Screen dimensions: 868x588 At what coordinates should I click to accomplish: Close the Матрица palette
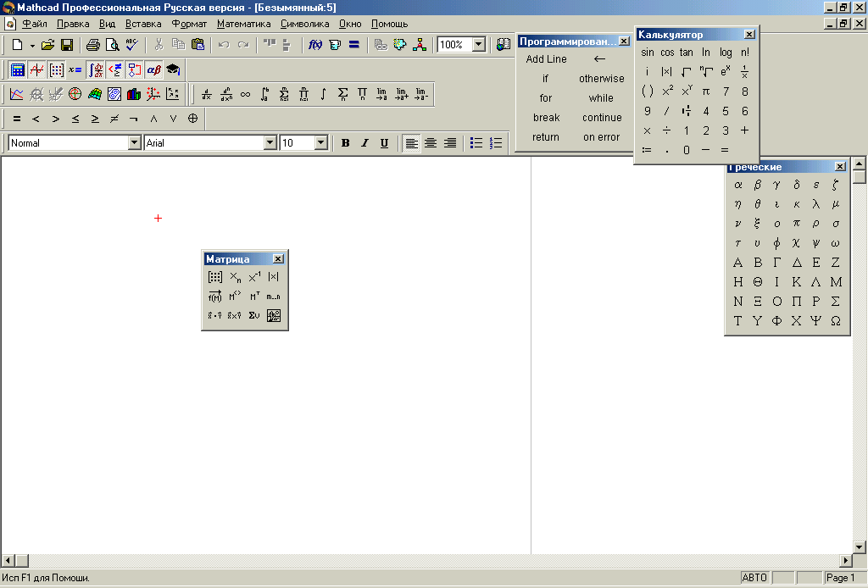coord(278,259)
